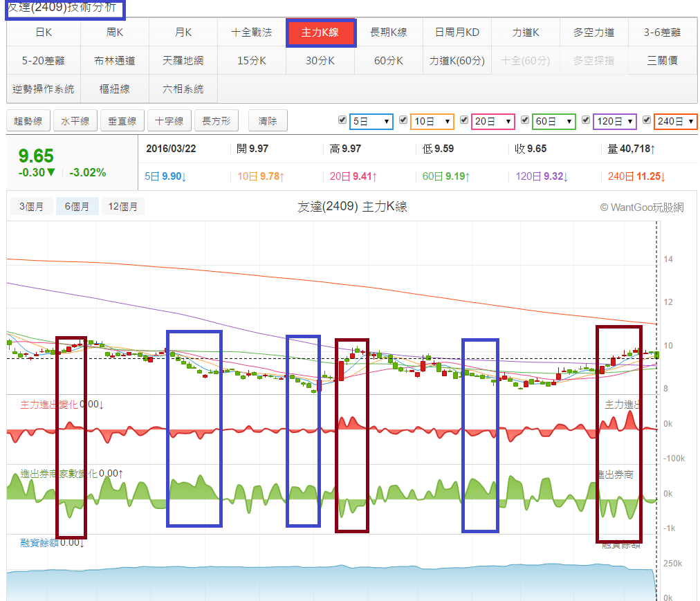Click the latest candlestick on the chart
This screenshot has height=601, width=700.
pos(656,355)
